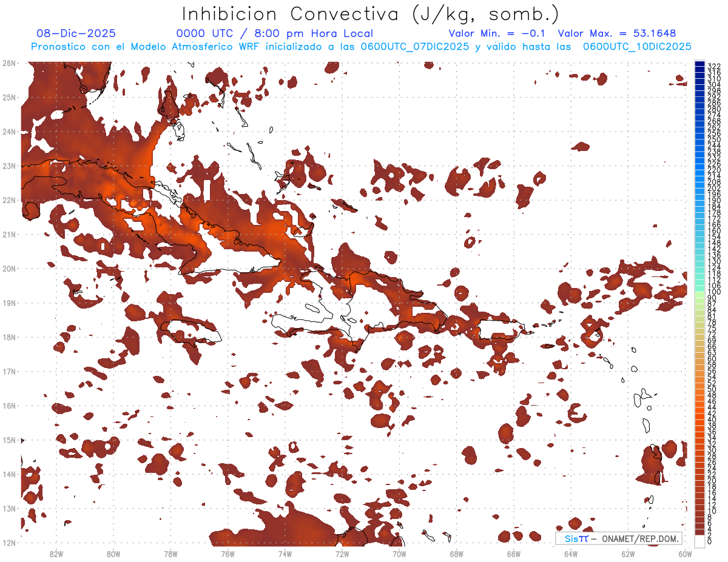
Task: Click the 18N latitude label
Action: (8, 337)
